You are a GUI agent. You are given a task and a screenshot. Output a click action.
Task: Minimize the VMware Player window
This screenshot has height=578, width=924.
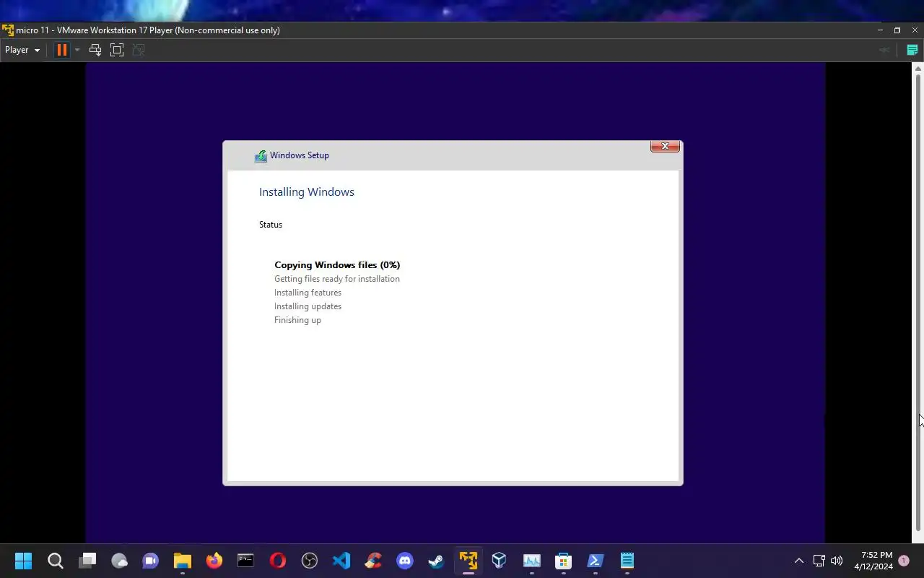[880, 30]
